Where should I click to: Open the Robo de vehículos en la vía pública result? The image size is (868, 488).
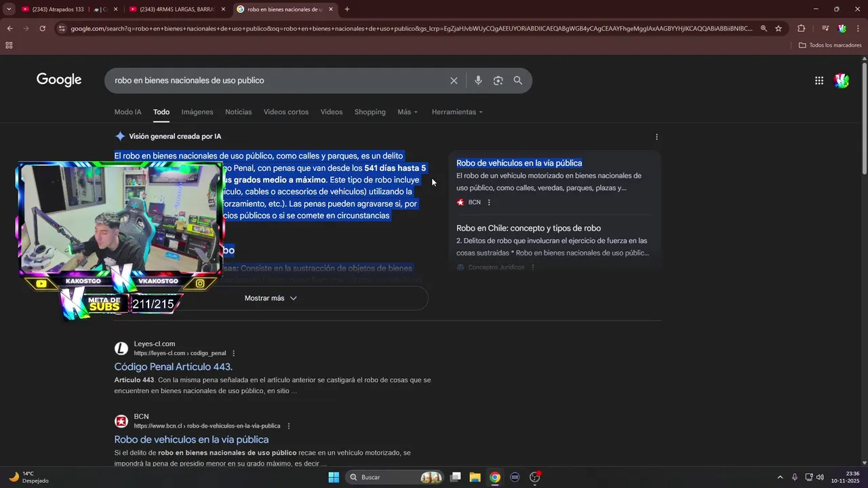(191, 439)
